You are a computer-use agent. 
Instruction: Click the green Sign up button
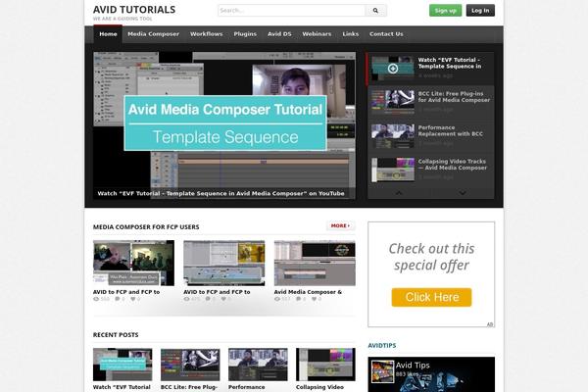pos(446,11)
